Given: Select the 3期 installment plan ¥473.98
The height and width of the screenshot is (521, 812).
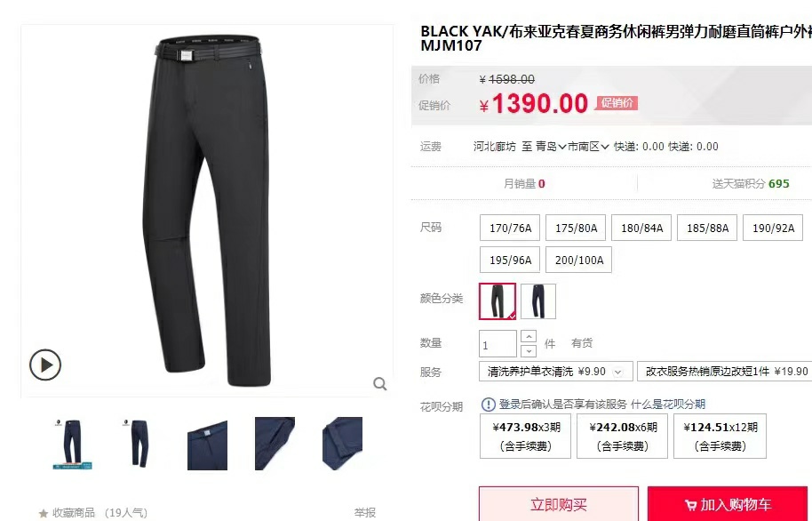Looking at the screenshot, I should click(x=526, y=436).
